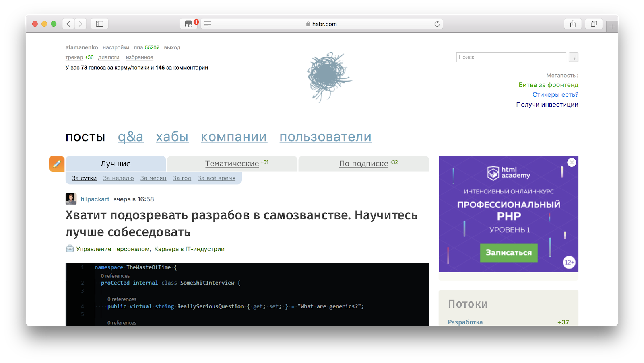644x363 pixels.
Task: Open the Share menu icon
Action: tap(573, 24)
